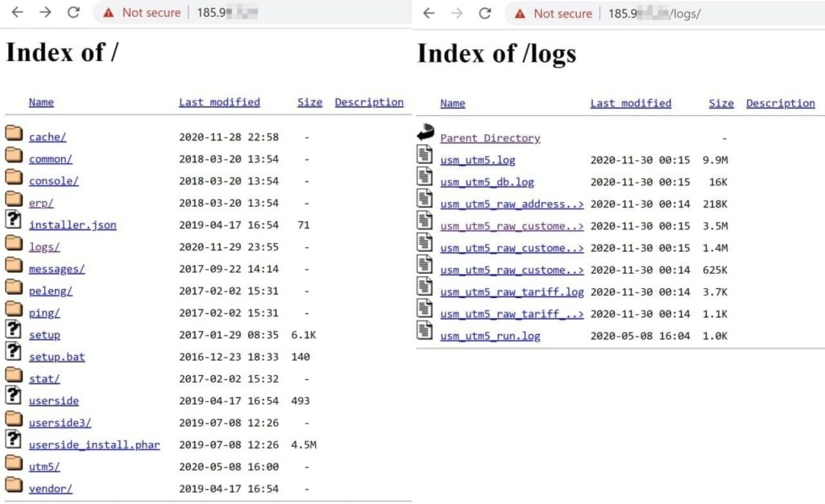
Task: Open the usm_utm5_raw_tariff.log link
Action: click(x=512, y=292)
